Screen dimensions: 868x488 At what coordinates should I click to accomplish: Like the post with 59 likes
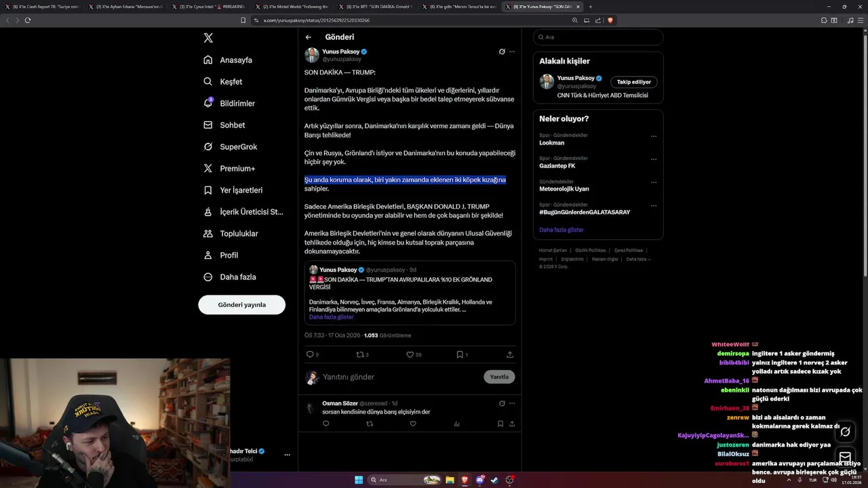click(413, 354)
